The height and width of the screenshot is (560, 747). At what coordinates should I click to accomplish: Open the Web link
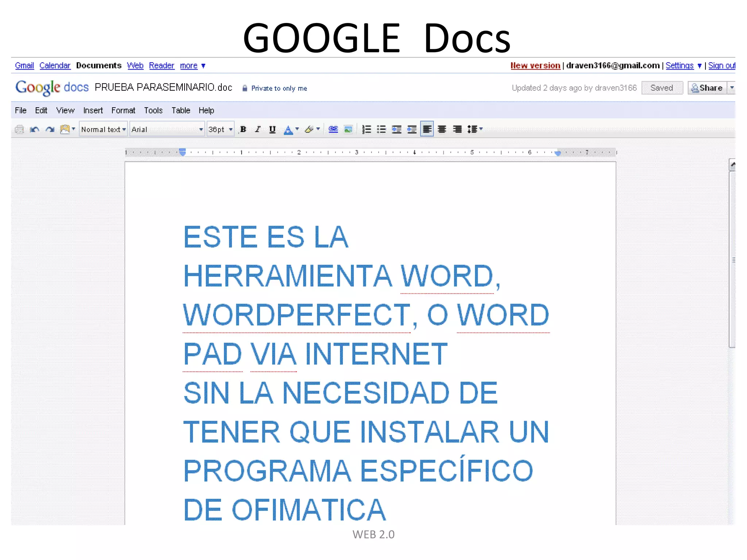point(135,66)
